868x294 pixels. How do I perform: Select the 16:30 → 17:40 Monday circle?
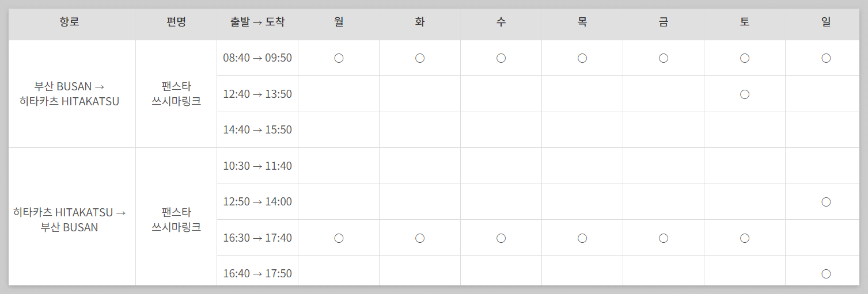[x=339, y=238]
